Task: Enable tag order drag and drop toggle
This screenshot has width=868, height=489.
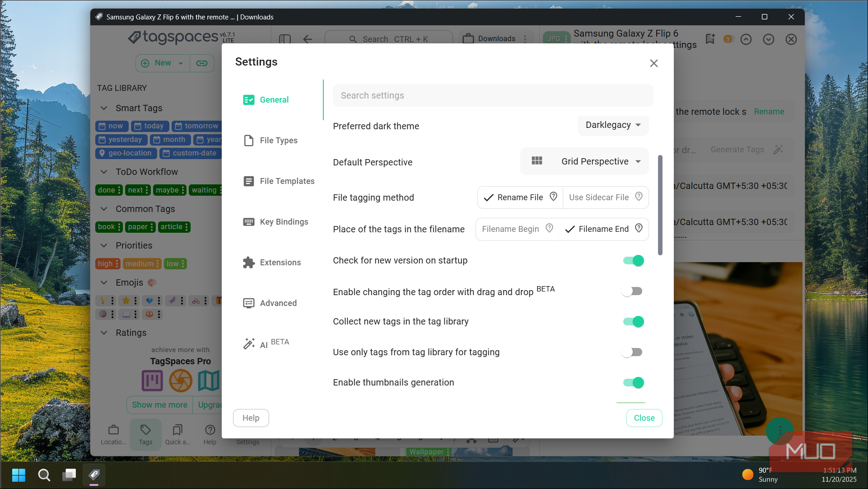Action: tap(631, 292)
